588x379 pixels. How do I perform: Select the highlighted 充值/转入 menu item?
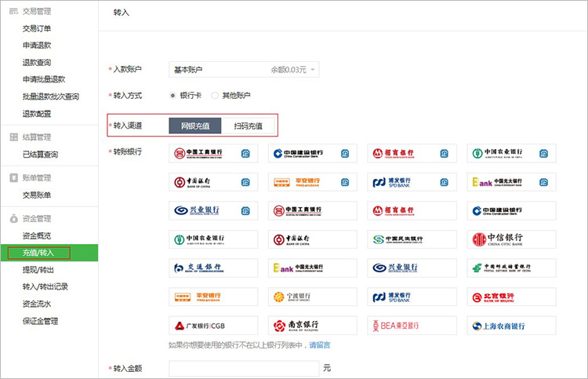coord(49,253)
